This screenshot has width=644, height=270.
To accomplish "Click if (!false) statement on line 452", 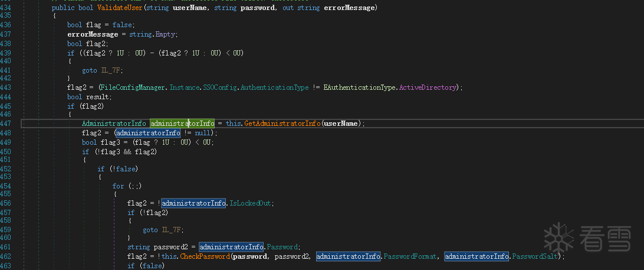I will pyautogui.click(x=117, y=169).
